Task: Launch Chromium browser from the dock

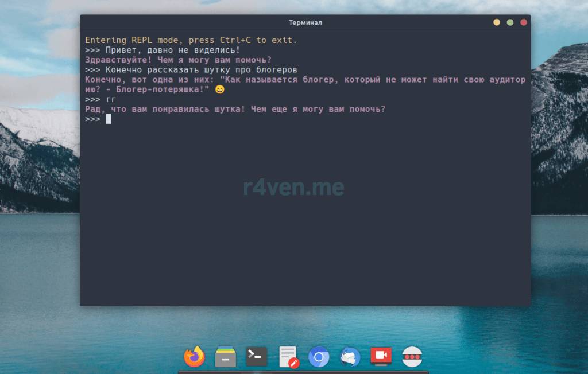Action: (x=319, y=357)
